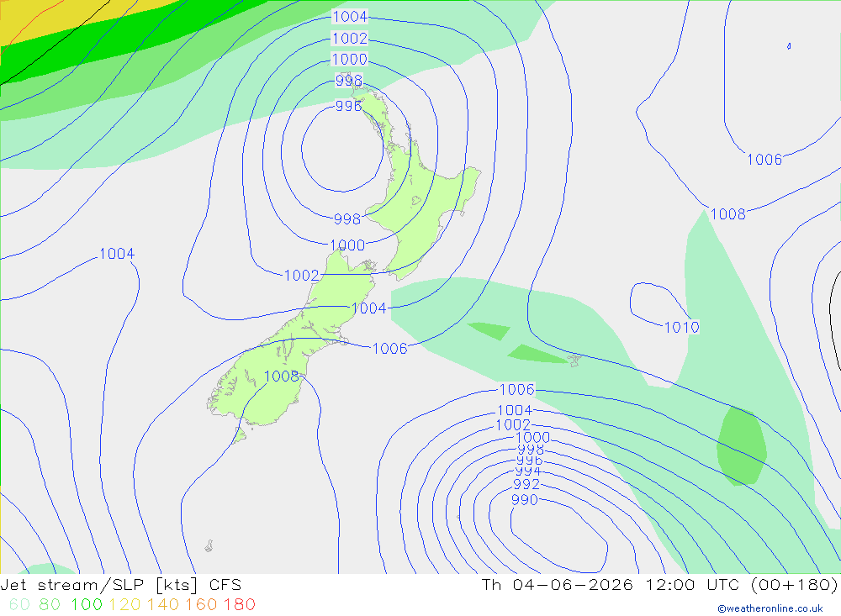Click the 1000 label between the top 1002 and 998
Viewport: 841px width, 616px height.
[350, 59]
